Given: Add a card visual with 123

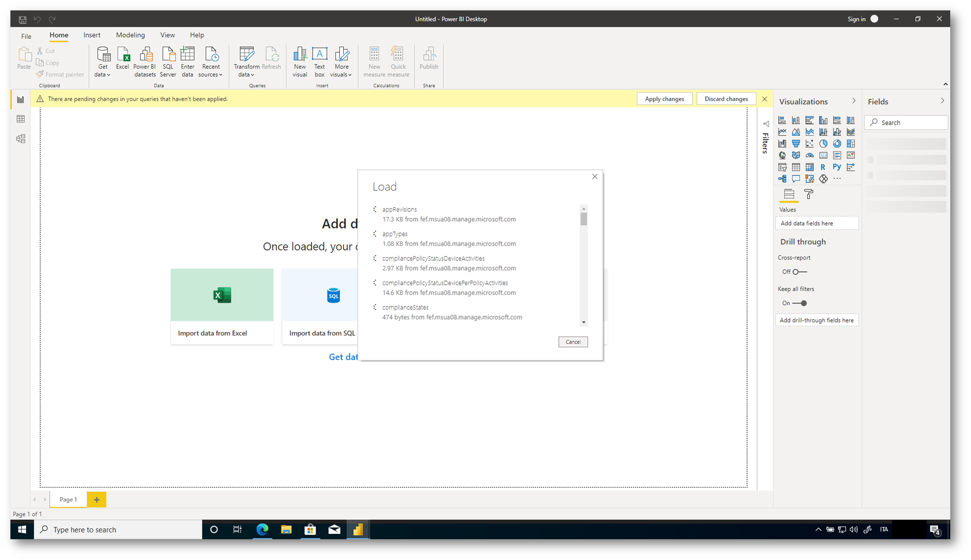Looking at the screenshot, I should coord(823,155).
